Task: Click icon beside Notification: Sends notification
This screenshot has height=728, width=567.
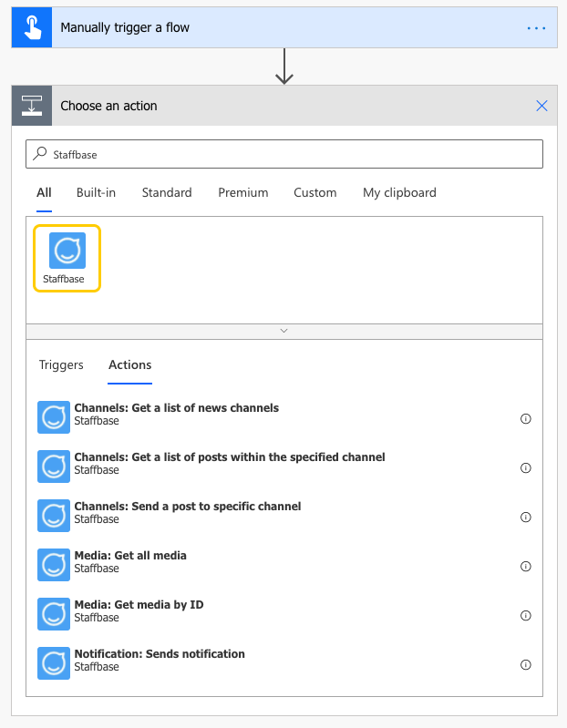Action: [54, 663]
